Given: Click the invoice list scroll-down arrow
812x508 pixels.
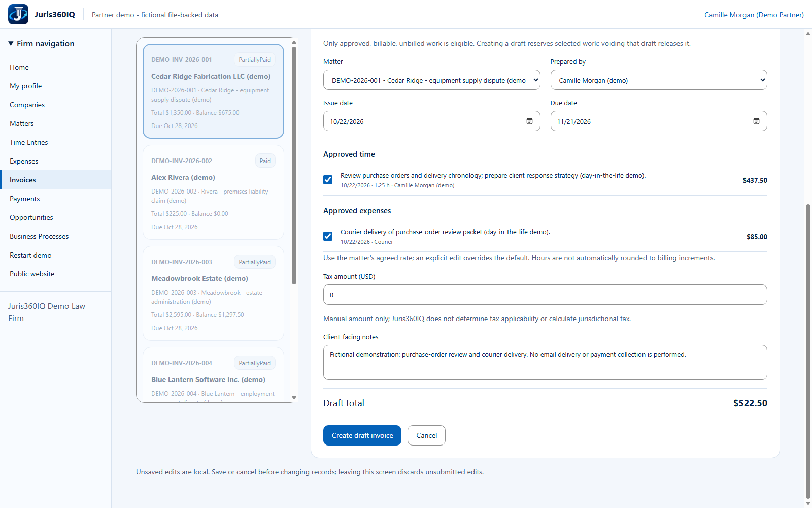Looking at the screenshot, I should 294,398.
